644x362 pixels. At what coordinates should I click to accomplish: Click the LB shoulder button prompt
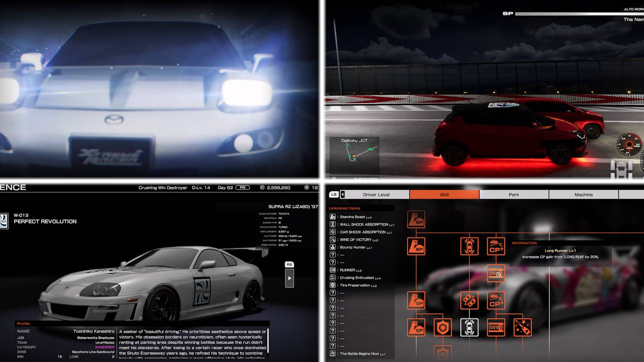click(x=334, y=195)
